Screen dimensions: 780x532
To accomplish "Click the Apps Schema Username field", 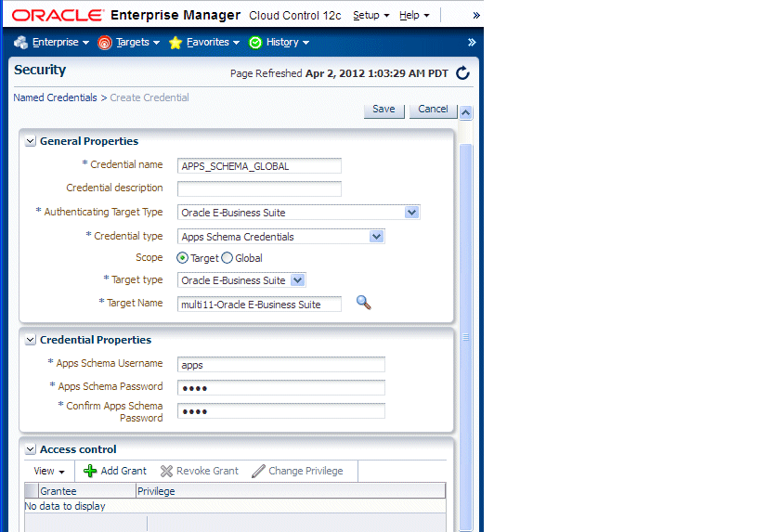I will [281, 365].
